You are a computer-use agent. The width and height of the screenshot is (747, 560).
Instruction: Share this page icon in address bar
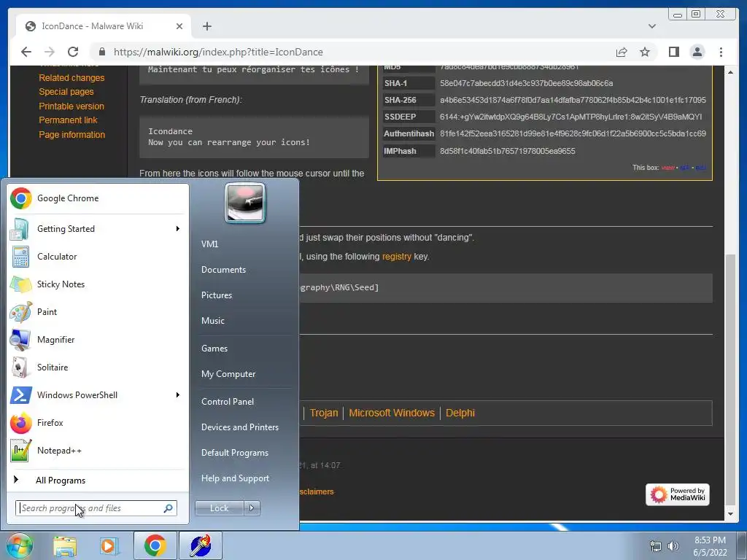tap(622, 52)
